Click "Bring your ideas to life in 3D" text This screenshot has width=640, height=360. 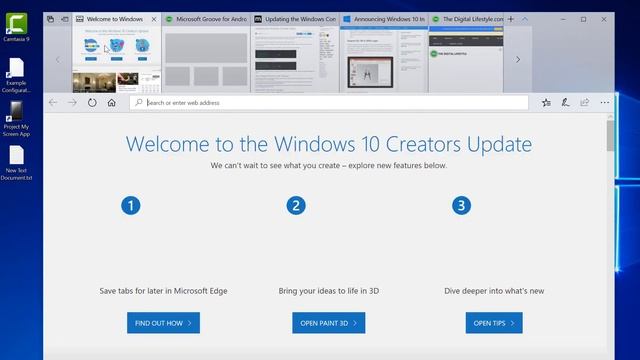tap(329, 291)
